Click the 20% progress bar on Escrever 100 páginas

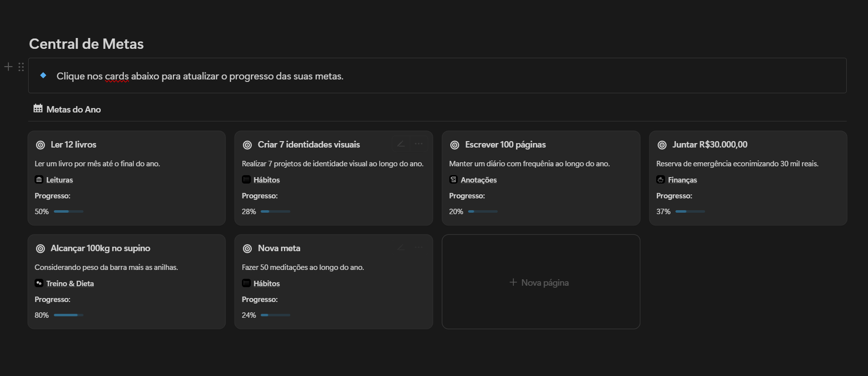[x=483, y=211]
